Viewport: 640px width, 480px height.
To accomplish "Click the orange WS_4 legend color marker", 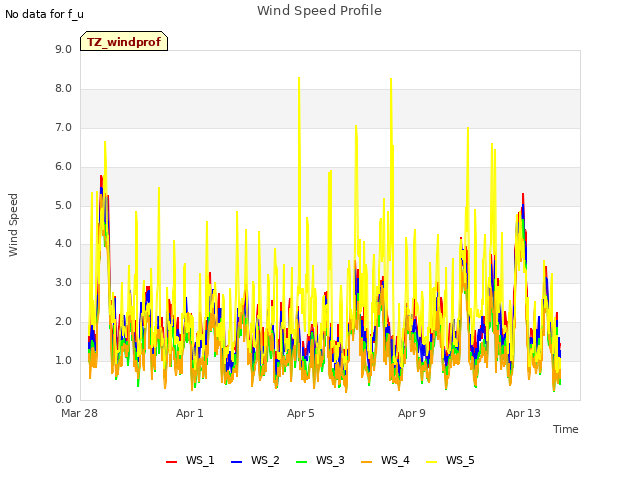I will click(367, 462).
